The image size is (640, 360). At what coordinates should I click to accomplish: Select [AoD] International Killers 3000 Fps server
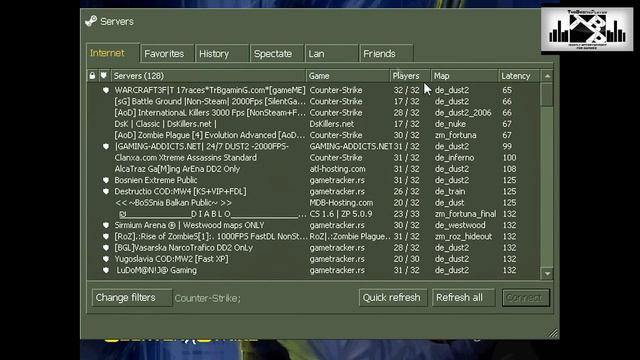tap(313, 113)
